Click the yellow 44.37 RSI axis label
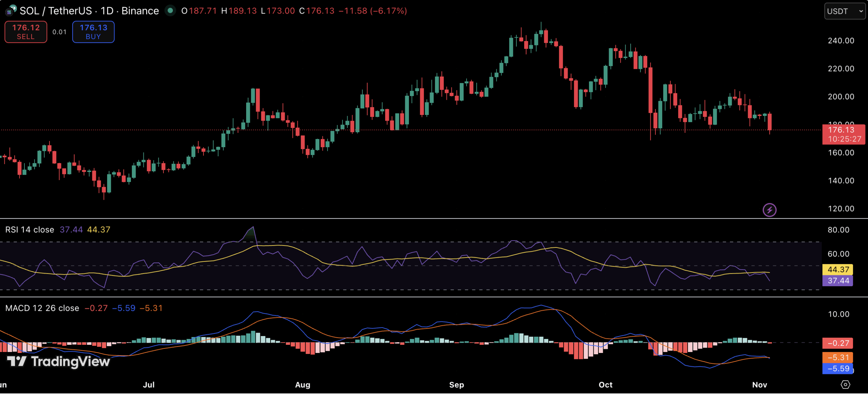 838,270
